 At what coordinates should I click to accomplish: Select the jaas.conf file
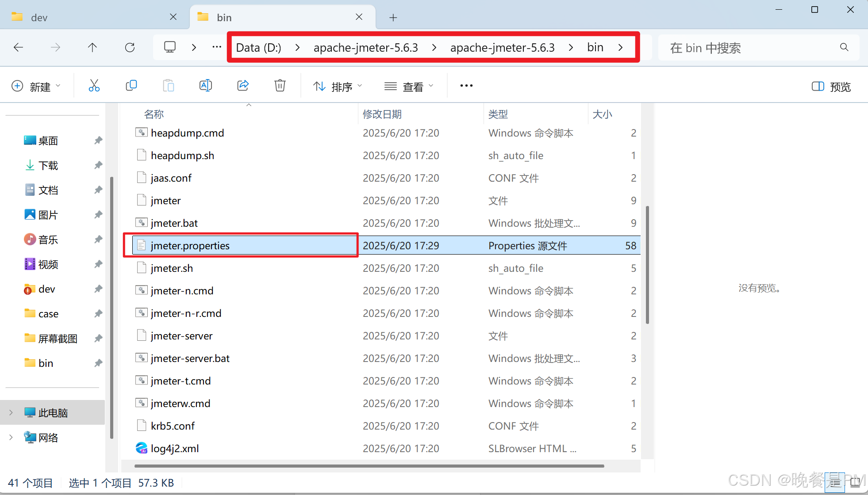386,178
